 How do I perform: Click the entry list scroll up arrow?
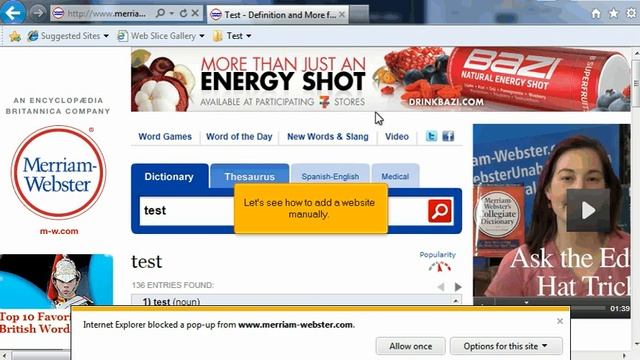point(456,301)
